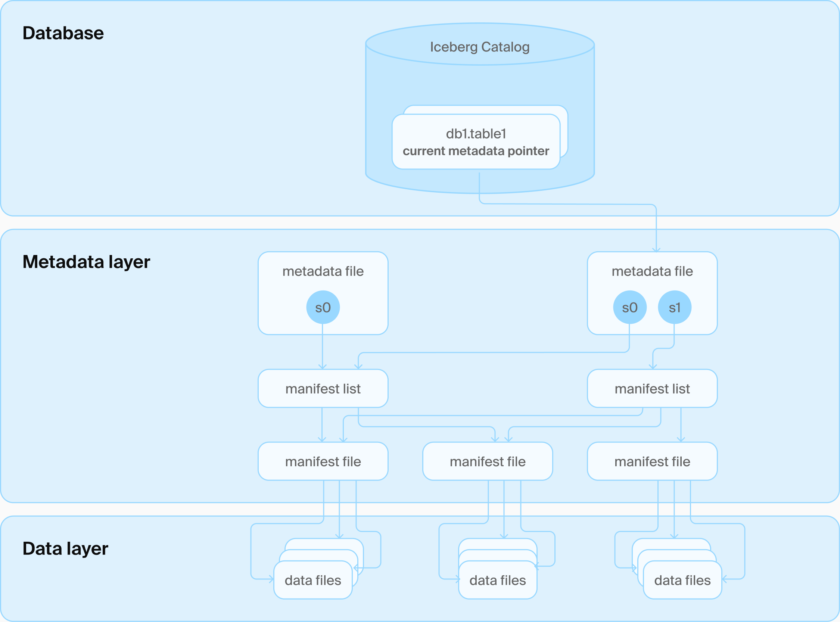Click the s0 circle inside the right metadata file
This screenshot has width=840, height=622.
(x=630, y=307)
